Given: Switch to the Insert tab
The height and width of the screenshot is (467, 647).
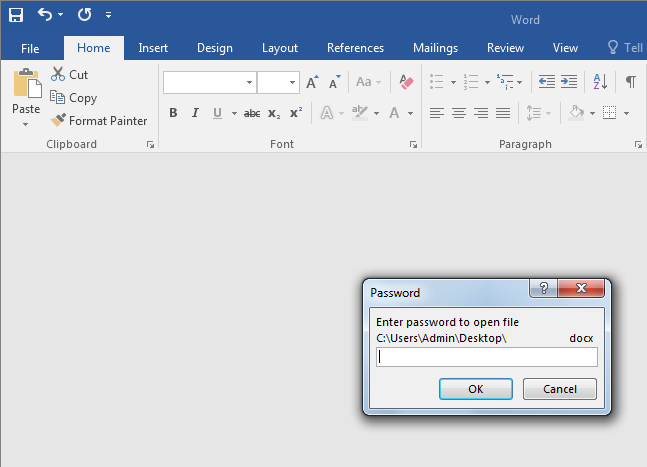Looking at the screenshot, I should pos(153,48).
